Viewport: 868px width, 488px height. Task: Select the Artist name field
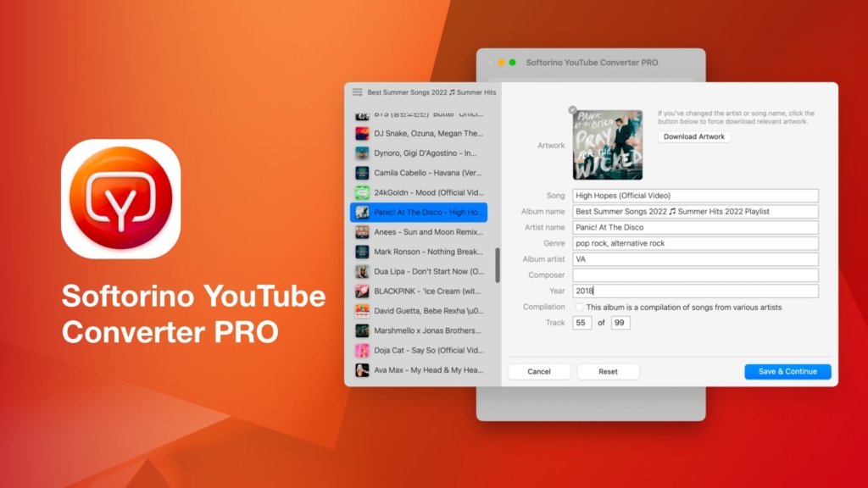(x=695, y=227)
